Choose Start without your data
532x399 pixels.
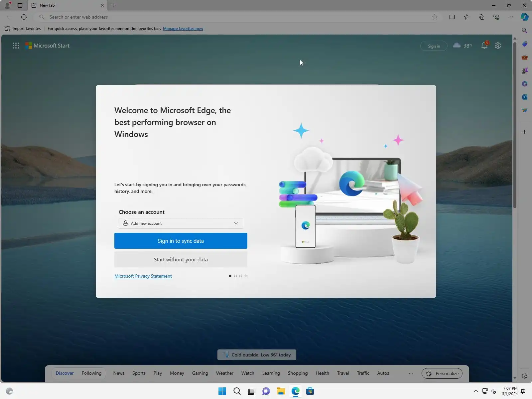click(x=181, y=259)
